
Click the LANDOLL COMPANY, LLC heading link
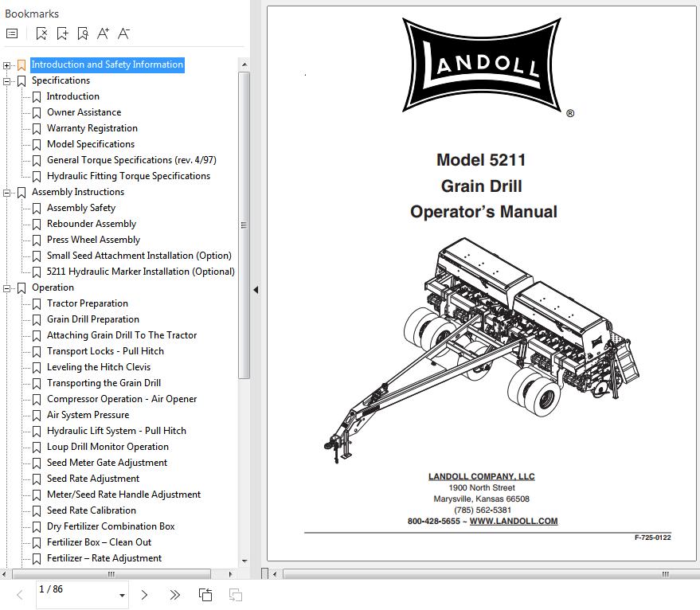click(481, 476)
